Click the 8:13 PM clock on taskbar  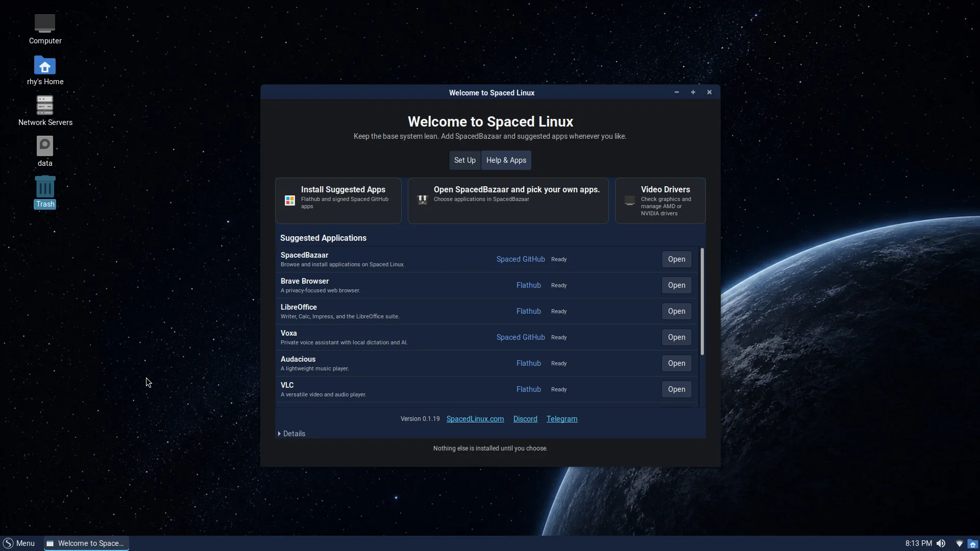pos(918,543)
